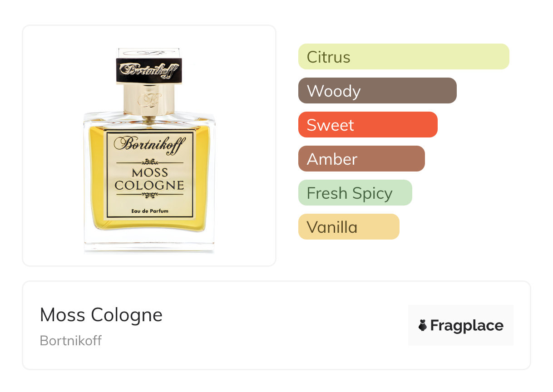553x392 pixels.
Task: Pick the Amber accord bar
Action: 361,159
